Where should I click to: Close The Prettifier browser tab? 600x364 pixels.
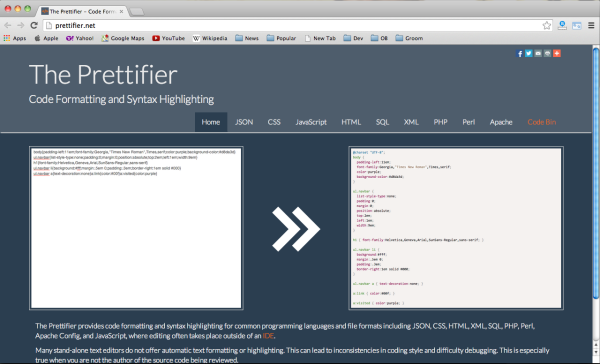(x=121, y=11)
